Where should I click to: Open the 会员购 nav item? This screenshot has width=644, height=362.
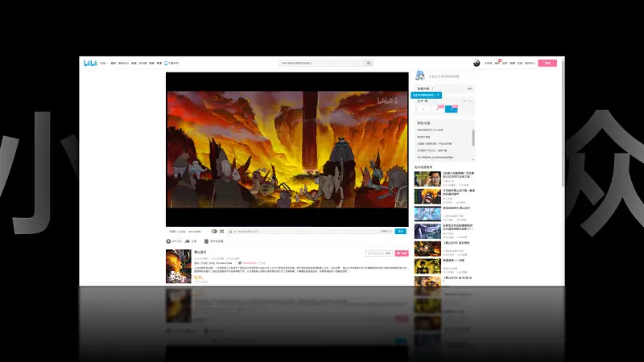(142, 64)
